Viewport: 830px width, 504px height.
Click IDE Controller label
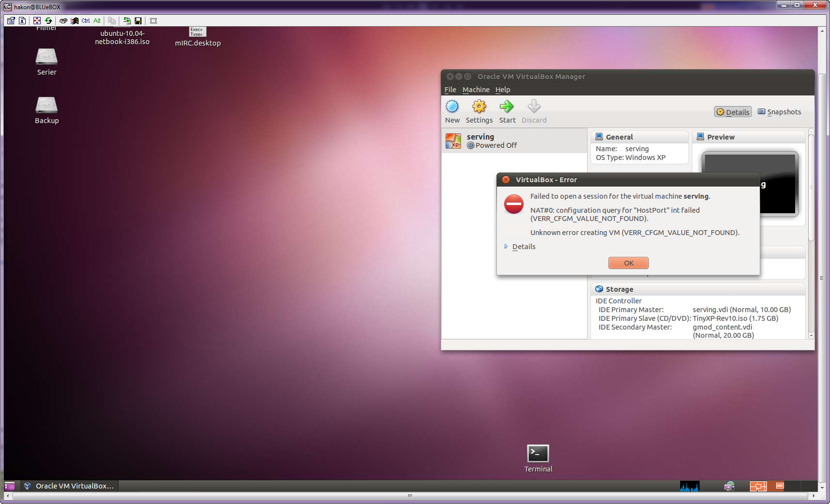(619, 301)
